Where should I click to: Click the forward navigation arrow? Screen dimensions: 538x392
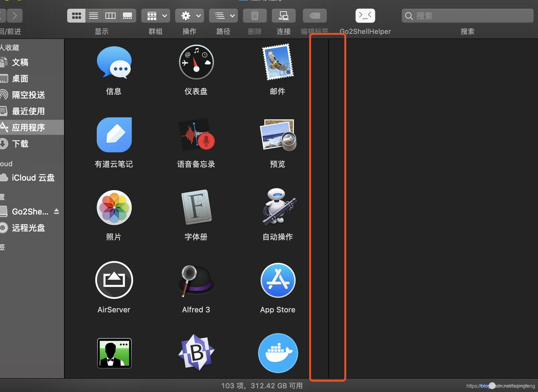[14, 16]
